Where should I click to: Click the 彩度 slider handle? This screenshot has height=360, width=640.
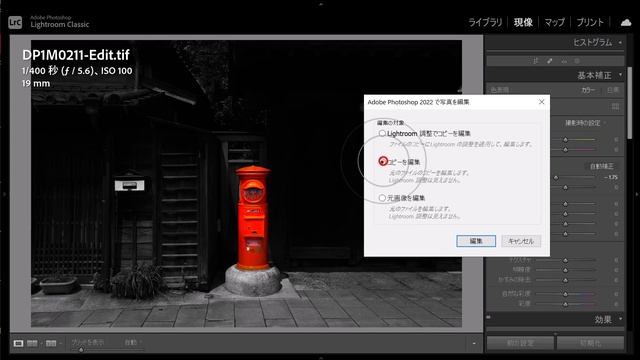point(565,304)
